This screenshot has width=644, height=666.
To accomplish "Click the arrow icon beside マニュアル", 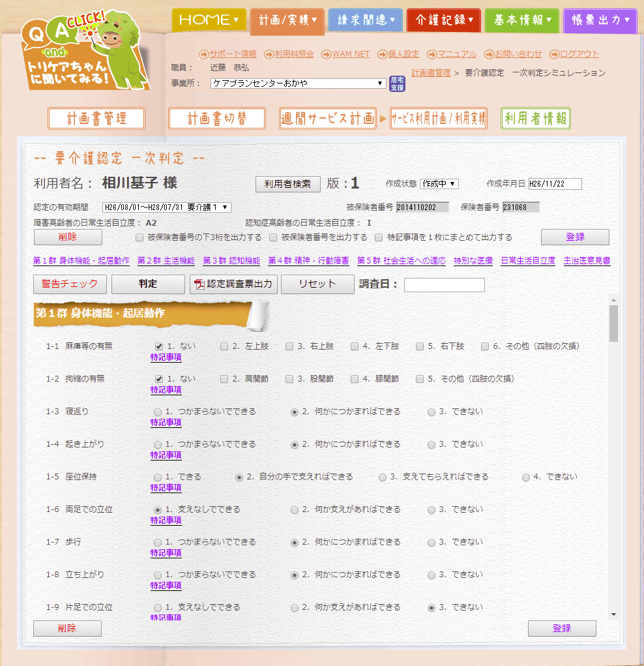I will (x=432, y=54).
